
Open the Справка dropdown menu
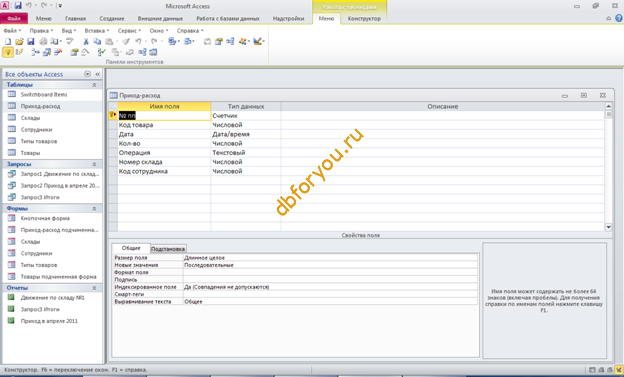click(190, 30)
